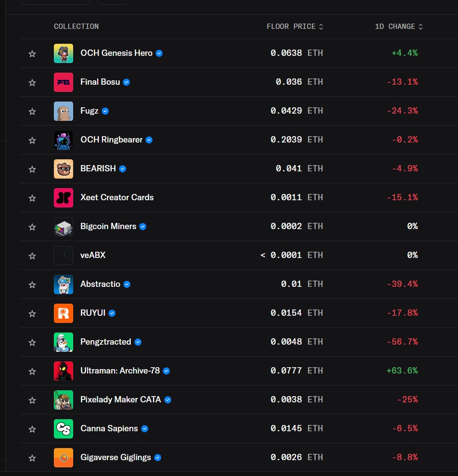Click the +4.4% change value
The height and width of the screenshot is (476, 458).
point(405,53)
